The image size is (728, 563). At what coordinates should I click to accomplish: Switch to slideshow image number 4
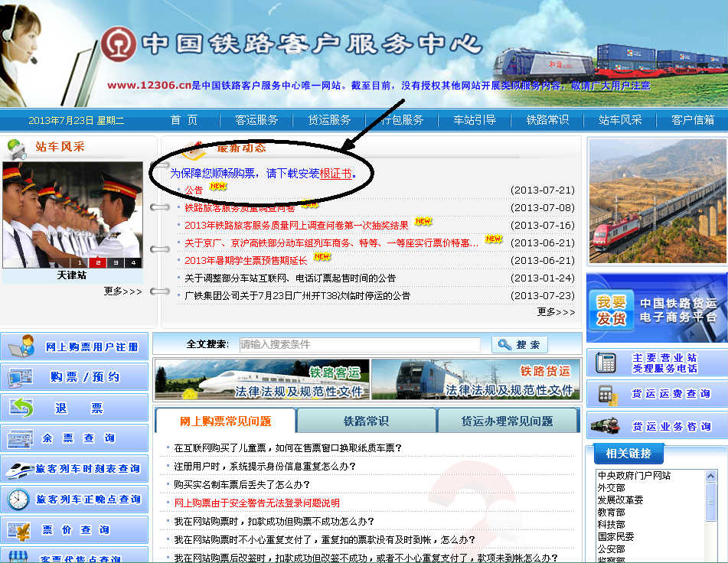[x=132, y=262]
